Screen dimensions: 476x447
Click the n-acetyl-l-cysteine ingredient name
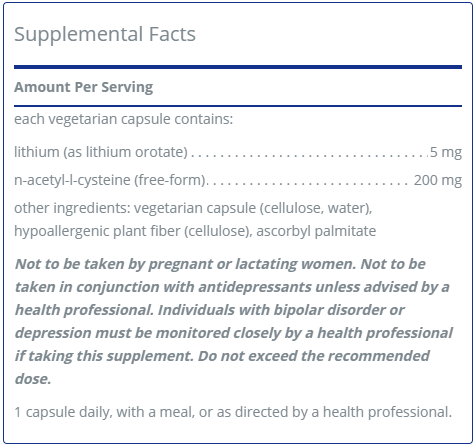pos(111,180)
